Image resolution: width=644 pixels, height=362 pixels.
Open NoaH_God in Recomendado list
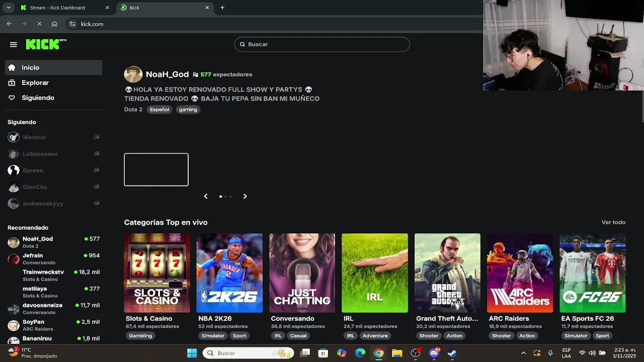pos(53,242)
